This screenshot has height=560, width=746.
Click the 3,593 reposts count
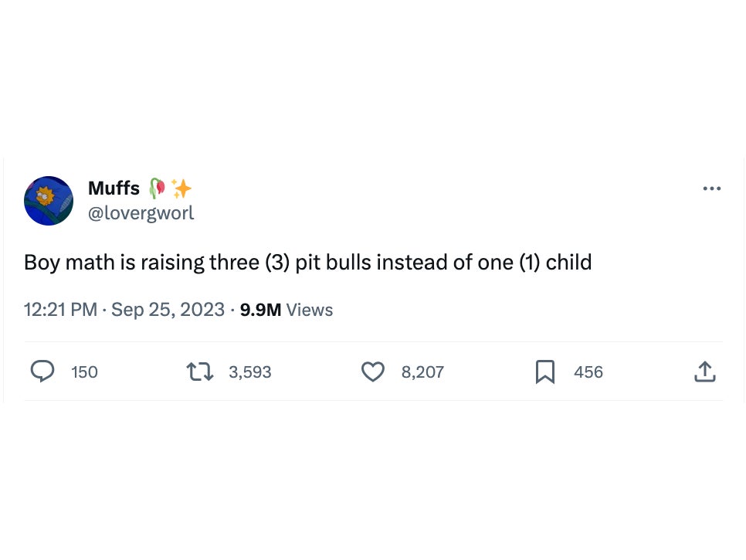click(250, 372)
